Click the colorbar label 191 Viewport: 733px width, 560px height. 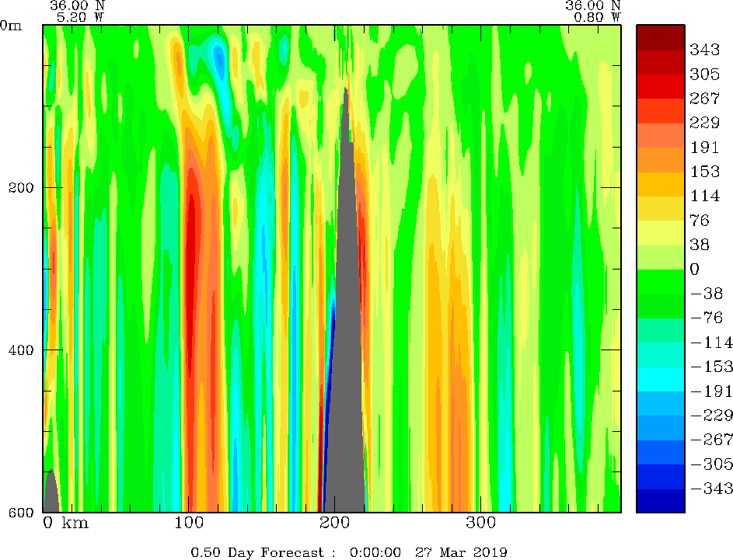[704, 147]
